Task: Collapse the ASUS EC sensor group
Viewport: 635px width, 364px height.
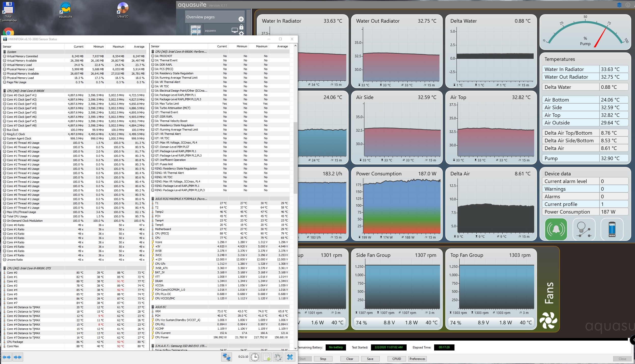Action: pos(160,307)
